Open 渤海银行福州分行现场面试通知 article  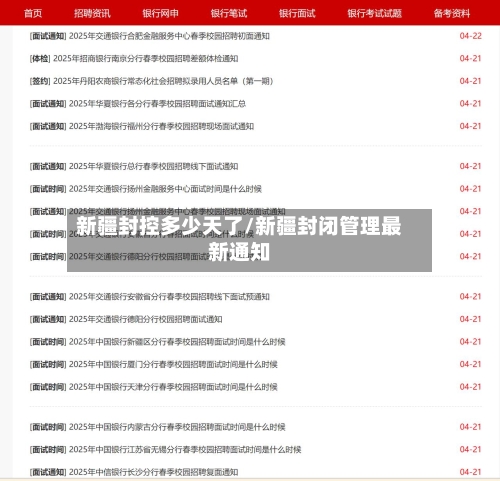click(161, 126)
